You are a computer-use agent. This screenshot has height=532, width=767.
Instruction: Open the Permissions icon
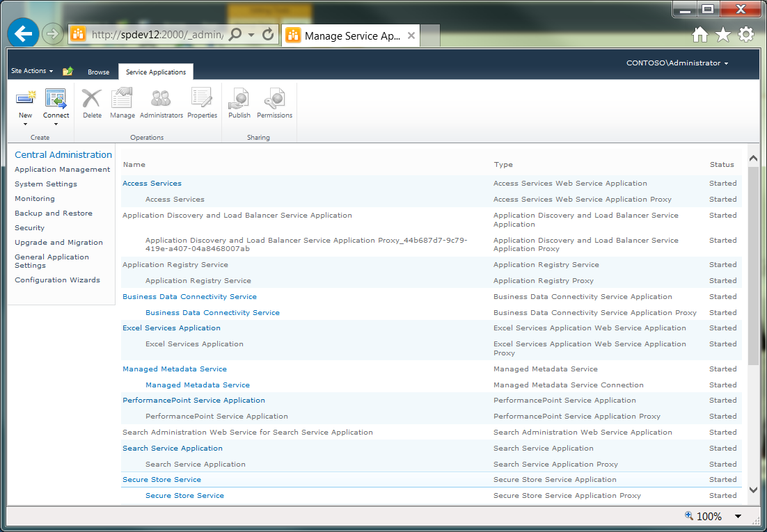tap(274, 103)
